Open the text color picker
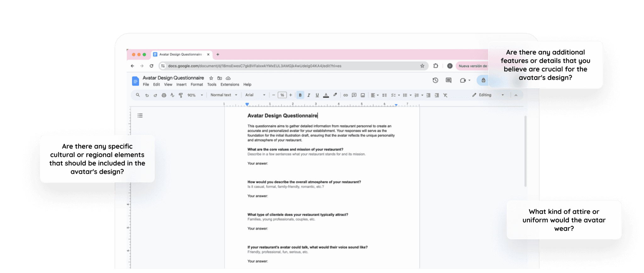This screenshot has height=273, width=644. tap(326, 95)
